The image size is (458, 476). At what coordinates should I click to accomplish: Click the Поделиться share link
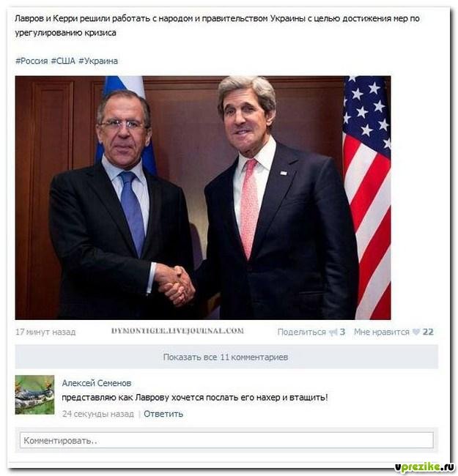[302, 332]
